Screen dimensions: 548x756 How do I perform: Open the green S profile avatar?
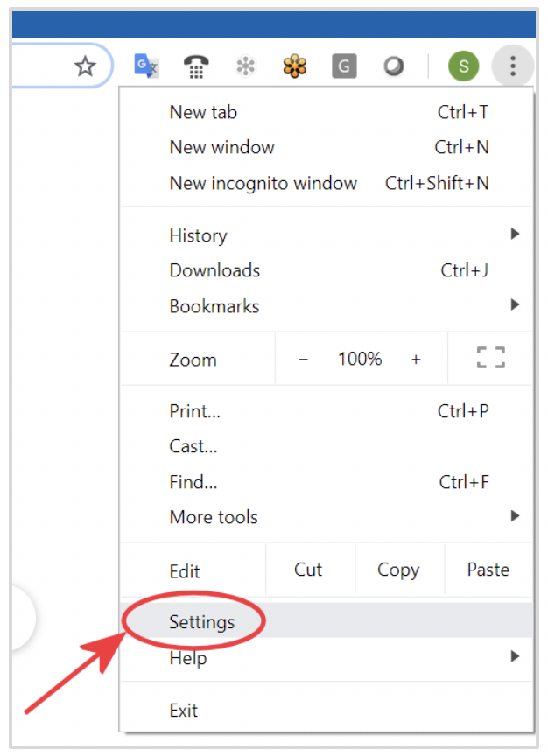click(x=464, y=66)
